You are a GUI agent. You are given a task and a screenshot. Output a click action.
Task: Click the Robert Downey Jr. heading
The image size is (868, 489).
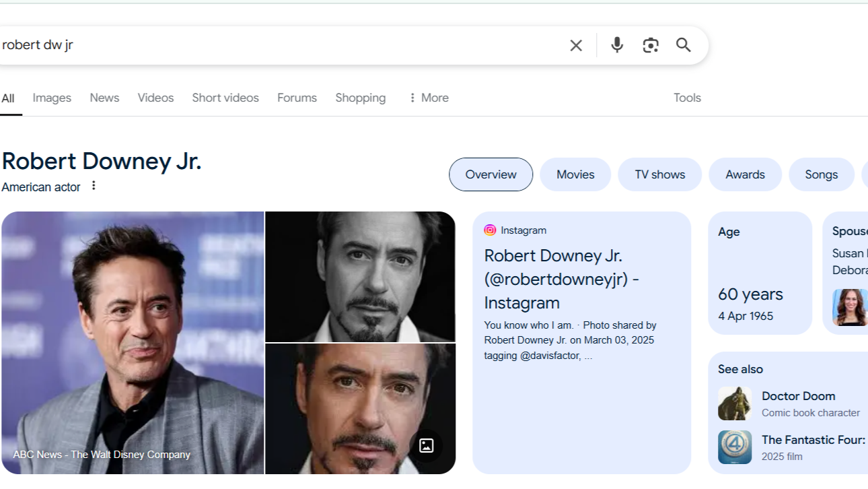(102, 162)
